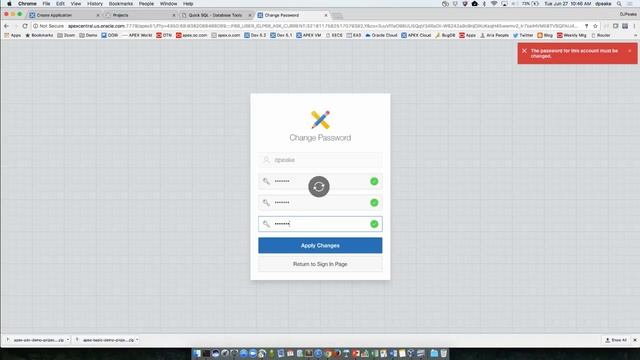Bookmark this page with the star icon
The width and height of the screenshot is (640, 360).
595,26
